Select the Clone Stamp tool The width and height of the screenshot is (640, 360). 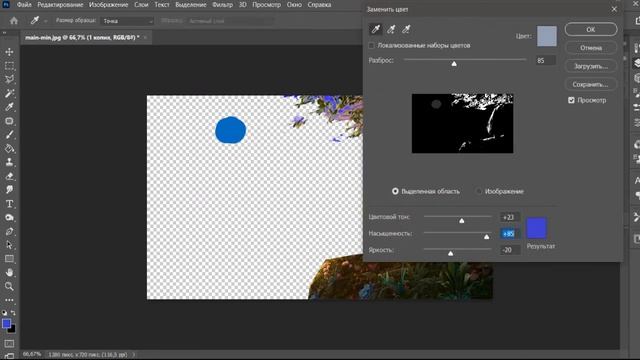click(9, 162)
